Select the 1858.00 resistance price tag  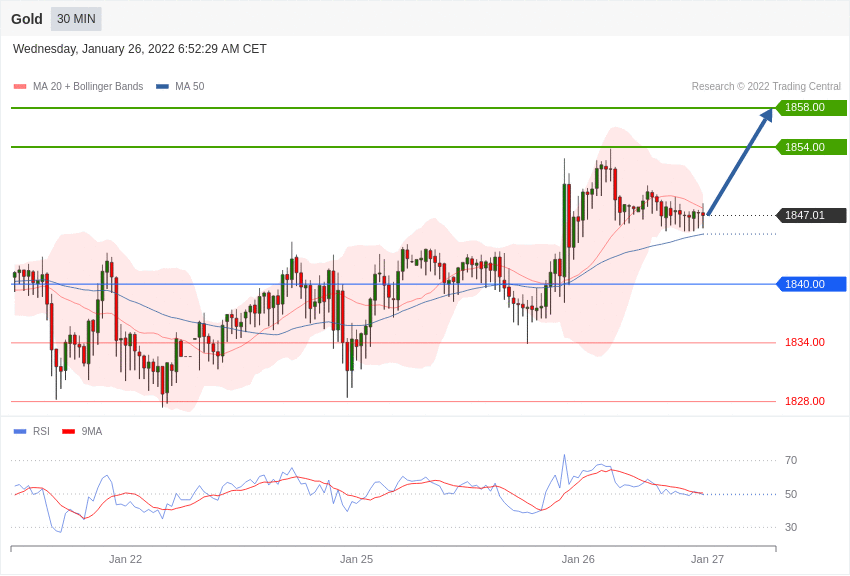click(x=810, y=107)
